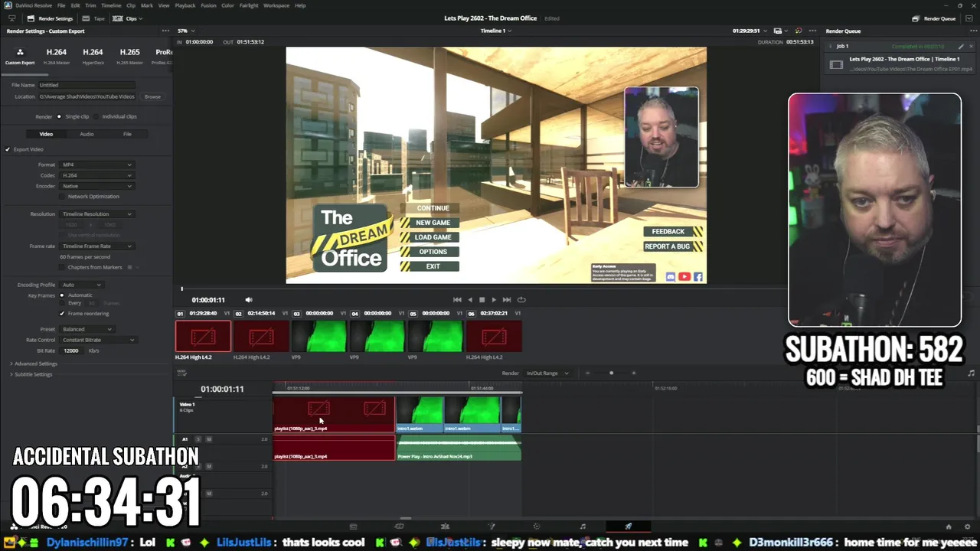The width and height of the screenshot is (980, 551).
Task: Select Automatic key frames option
Action: coord(62,295)
